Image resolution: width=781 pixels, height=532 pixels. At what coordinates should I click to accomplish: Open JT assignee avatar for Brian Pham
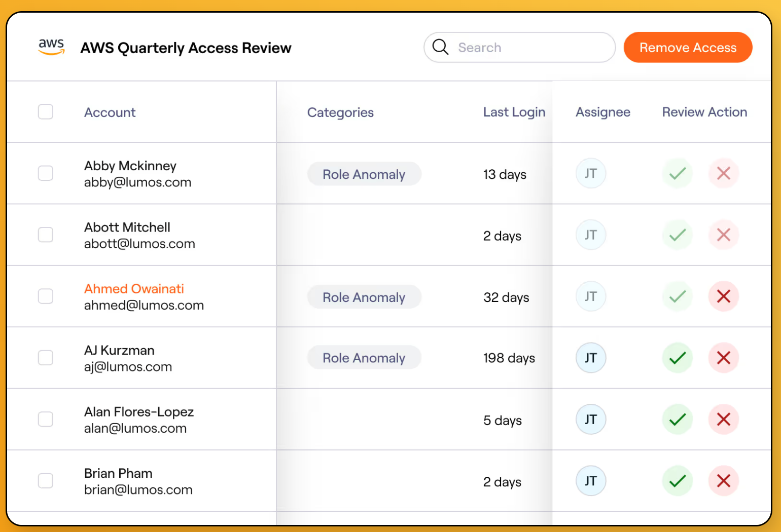coord(591,481)
